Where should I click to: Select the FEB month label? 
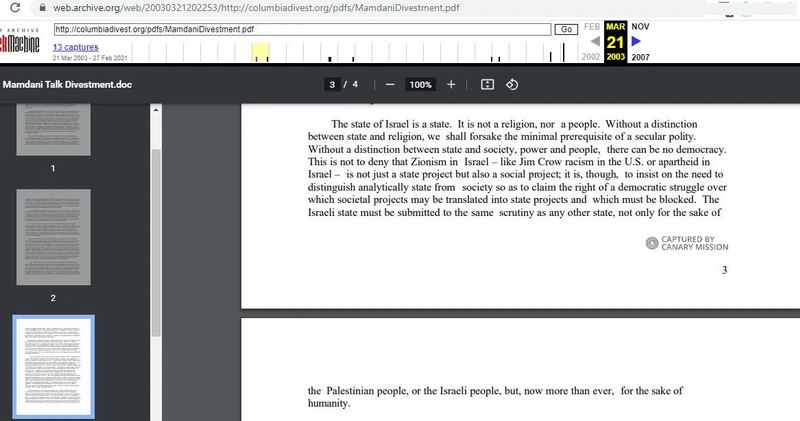click(x=592, y=27)
